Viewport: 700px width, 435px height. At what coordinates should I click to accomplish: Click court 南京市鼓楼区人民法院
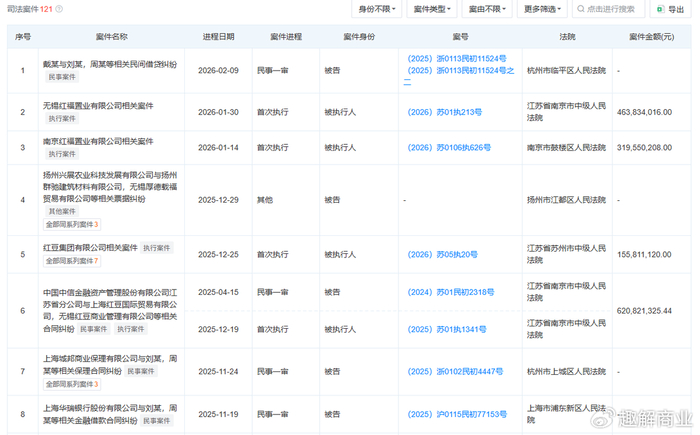click(567, 147)
